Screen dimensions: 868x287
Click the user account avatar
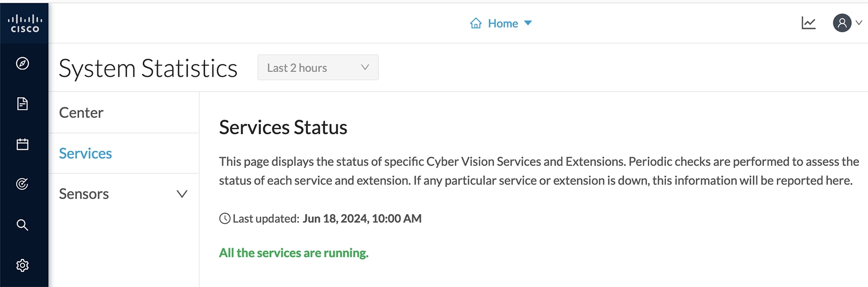[x=842, y=23]
